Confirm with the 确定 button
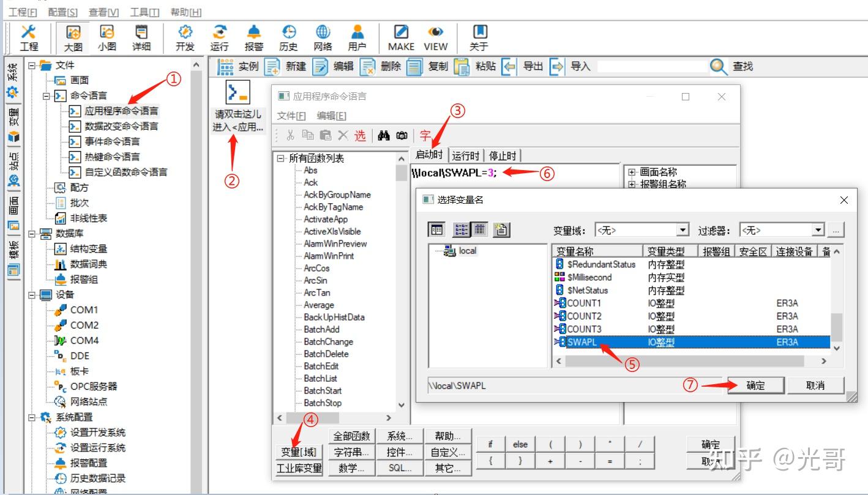Image resolution: width=868 pixels, height=495 pixels. click(755, 385)
